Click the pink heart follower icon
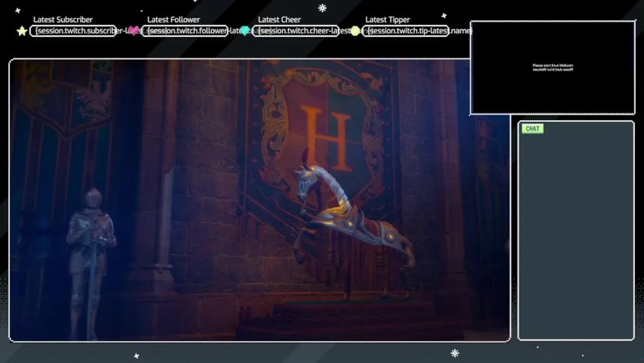Image resolution: width=644 pixels, height=363 pixels. click(x=133, y=31)
